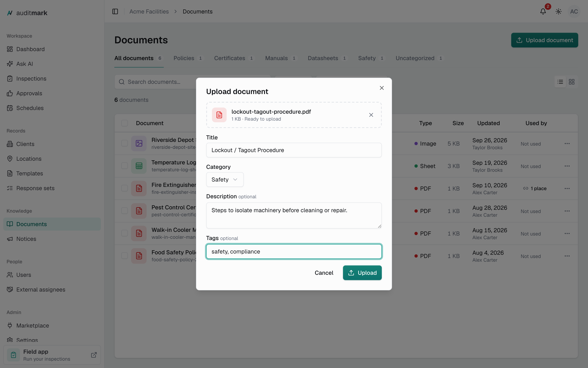Switch theme with the sun icon
The height and width of the screenshot is (368, 588).
(559, 11)
